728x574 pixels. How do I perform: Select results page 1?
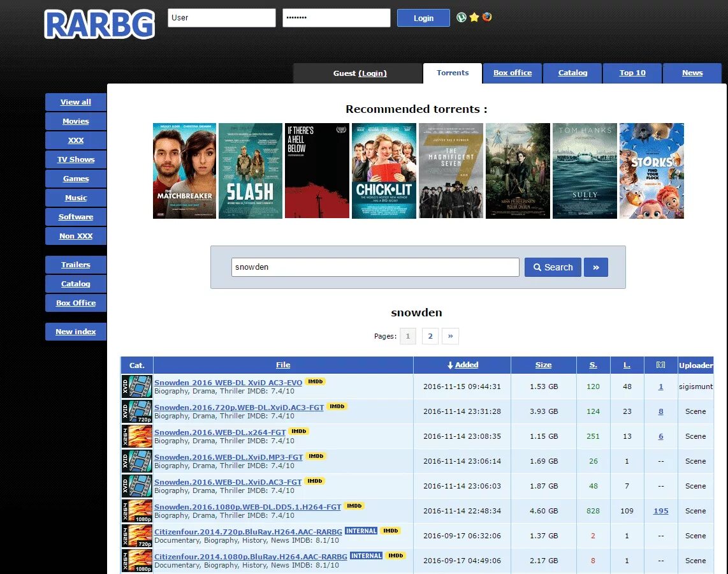pos(408,336)
